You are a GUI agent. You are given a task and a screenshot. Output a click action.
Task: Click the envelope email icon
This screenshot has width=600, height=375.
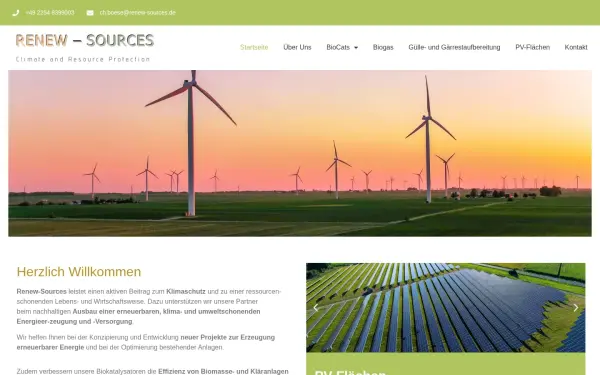coord(90,13)
